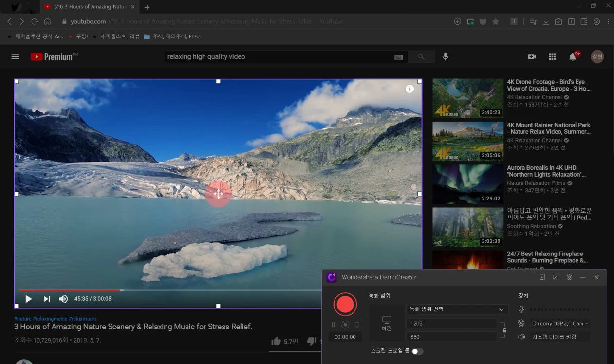
Task: Open a new browser tab
Action: point(147,7)
